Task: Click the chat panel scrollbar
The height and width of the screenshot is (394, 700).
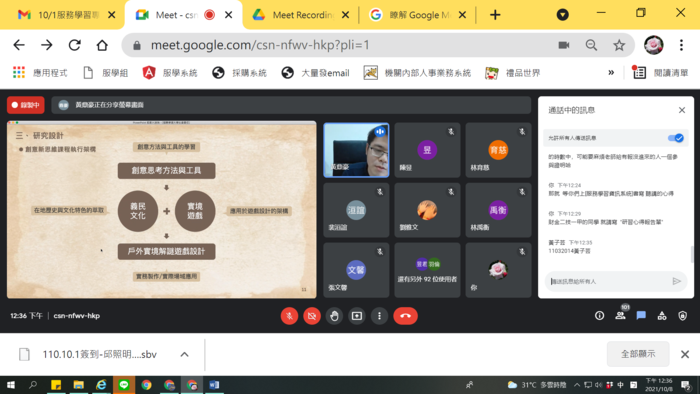Action: click(x=692, y=254)
